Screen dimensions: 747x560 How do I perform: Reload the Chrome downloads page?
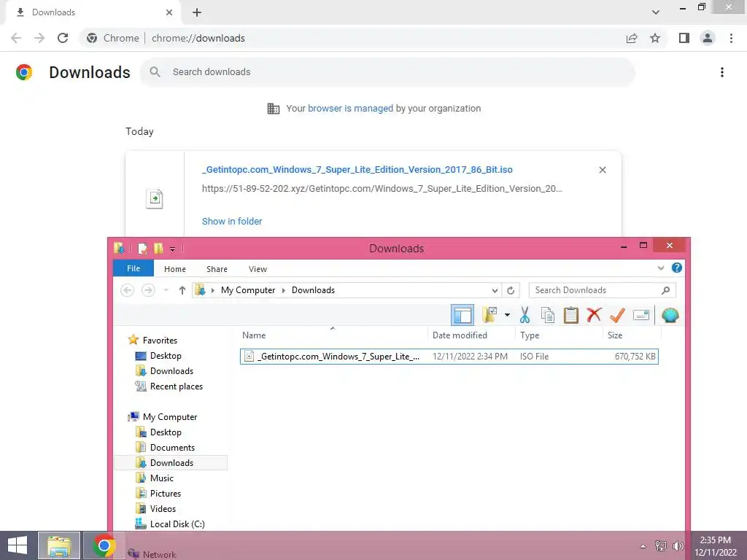[x=63, y=38]
